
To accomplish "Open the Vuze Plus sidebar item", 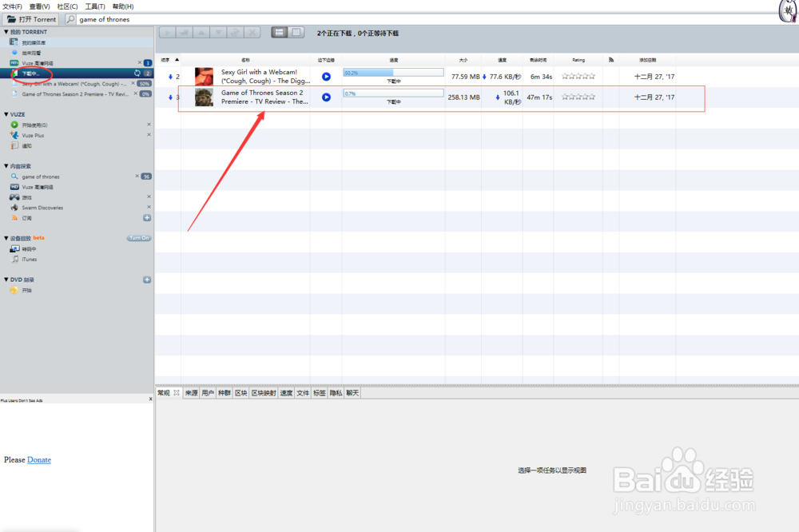I will click(x=33, y=136).
